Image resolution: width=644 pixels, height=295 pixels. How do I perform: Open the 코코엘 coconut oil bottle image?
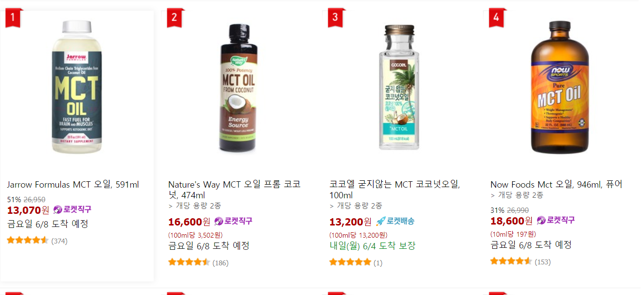(x=400, y=87)
